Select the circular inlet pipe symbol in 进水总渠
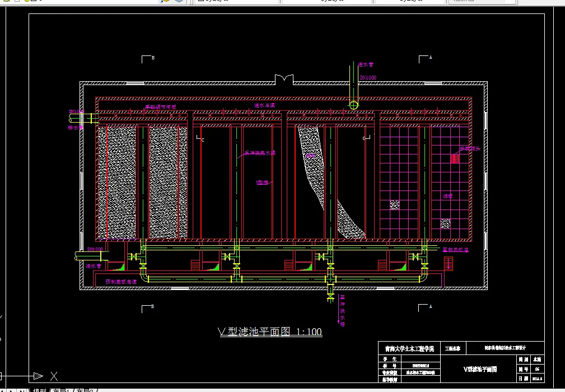 354,105
